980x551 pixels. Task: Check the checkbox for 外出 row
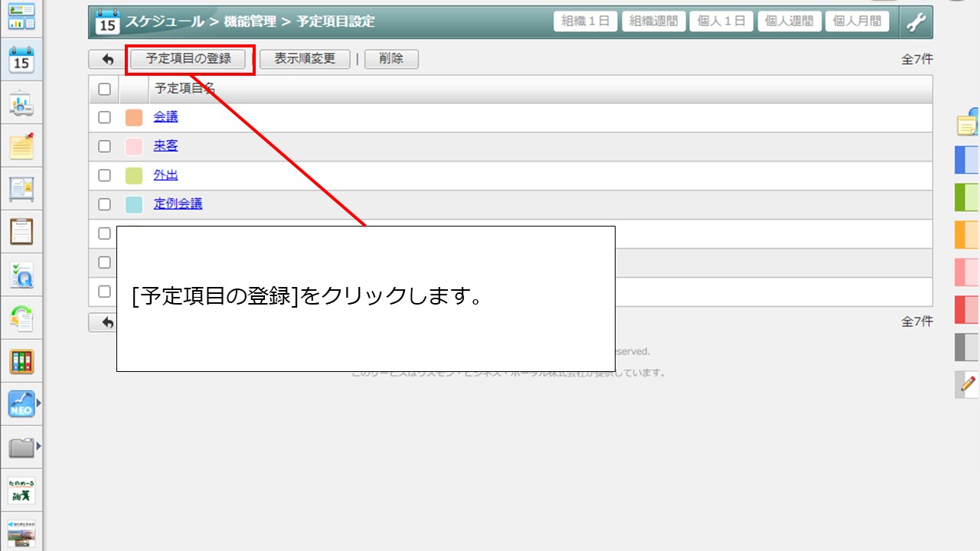pos(104,175)
